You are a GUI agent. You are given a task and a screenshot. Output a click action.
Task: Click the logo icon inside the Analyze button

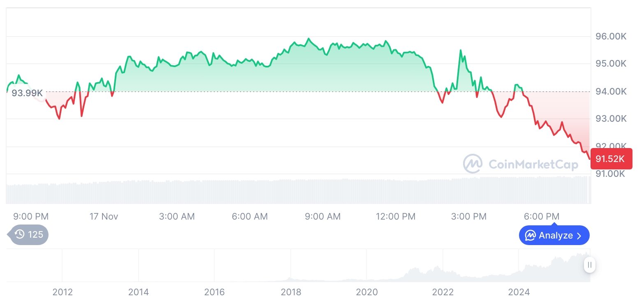530,236
